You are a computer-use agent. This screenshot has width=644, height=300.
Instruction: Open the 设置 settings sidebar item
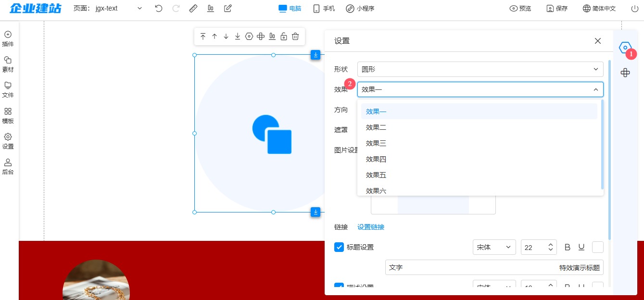(8, 141)
